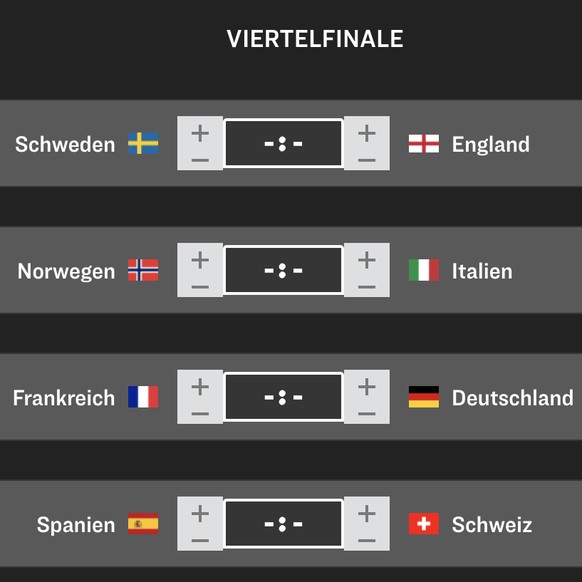The height and width of the screenshot is (582, 582).
Task: Decrease Schweiz's score with minus button
Action: point(367,541)
